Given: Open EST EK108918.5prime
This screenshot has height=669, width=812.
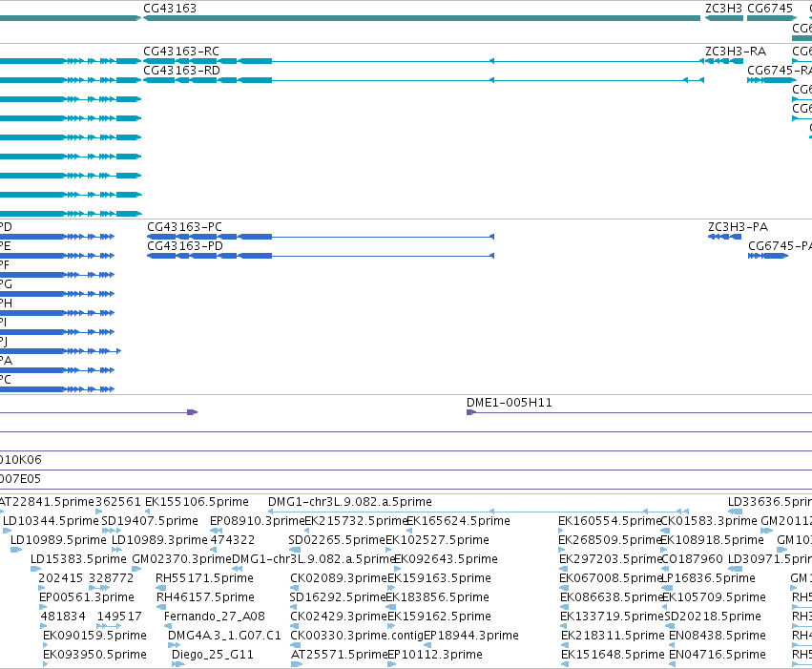Looking at the screenshot, I should pyautogui.click(x=712, y=540).
